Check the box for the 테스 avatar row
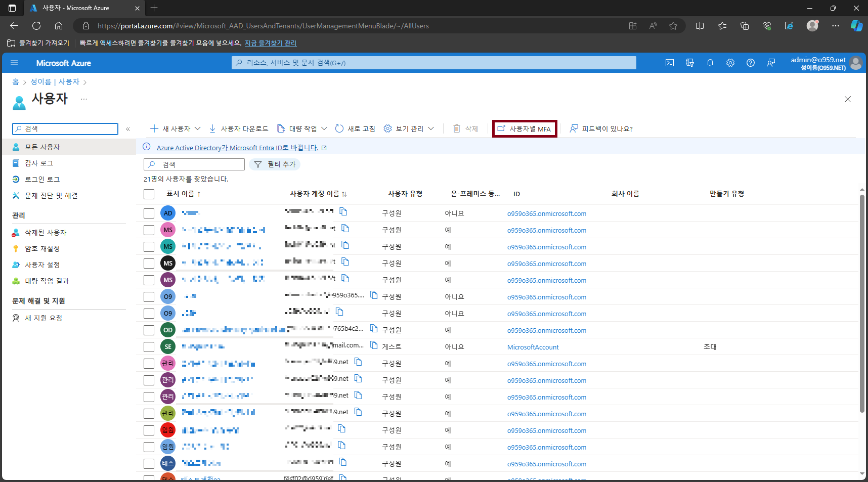Image resolution: width=868 pixels, height=482 pixels. click(149, 464)
